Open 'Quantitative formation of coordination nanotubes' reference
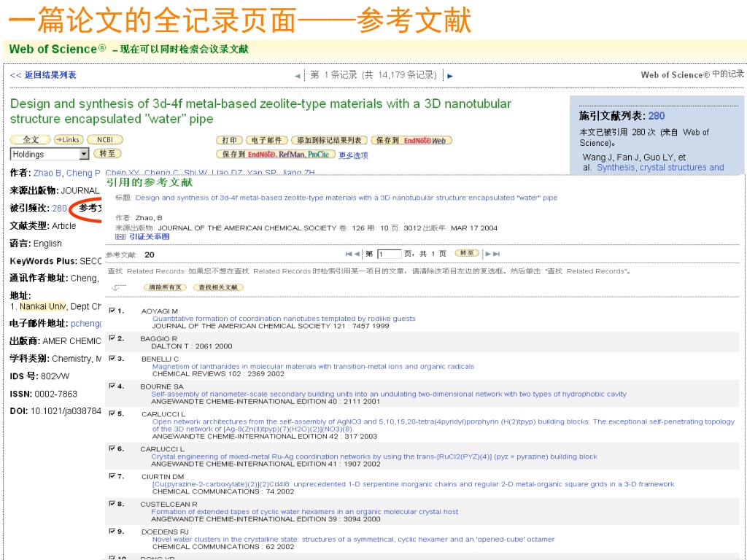 (284, 319)
